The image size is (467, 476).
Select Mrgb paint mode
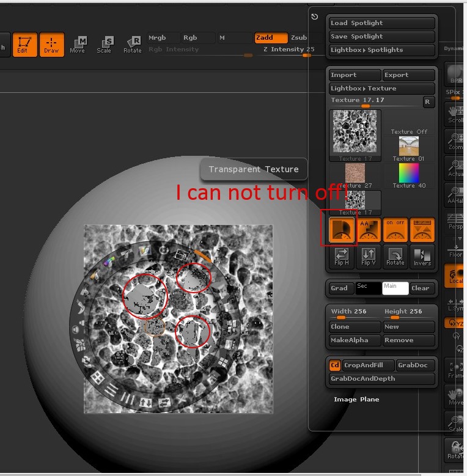point(163,38)
